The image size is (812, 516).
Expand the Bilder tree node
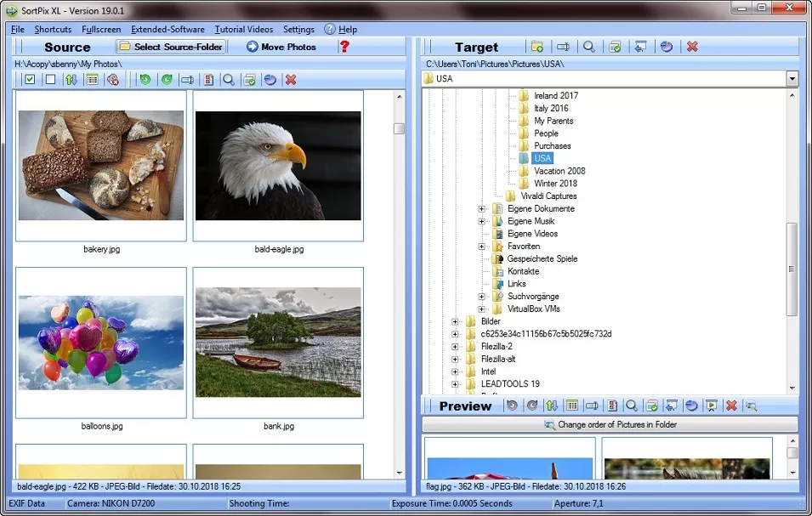pyautogui.click(x=455, y=321)
